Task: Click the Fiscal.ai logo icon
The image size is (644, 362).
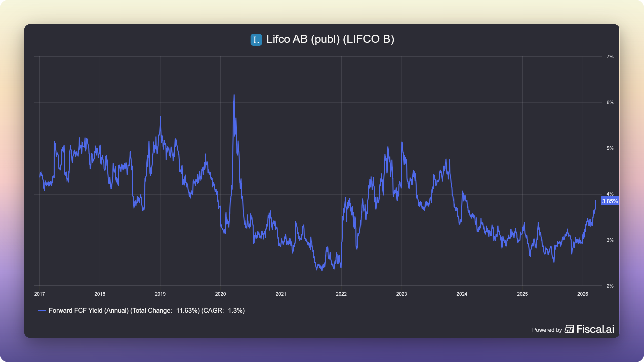Action: (569, 329)
